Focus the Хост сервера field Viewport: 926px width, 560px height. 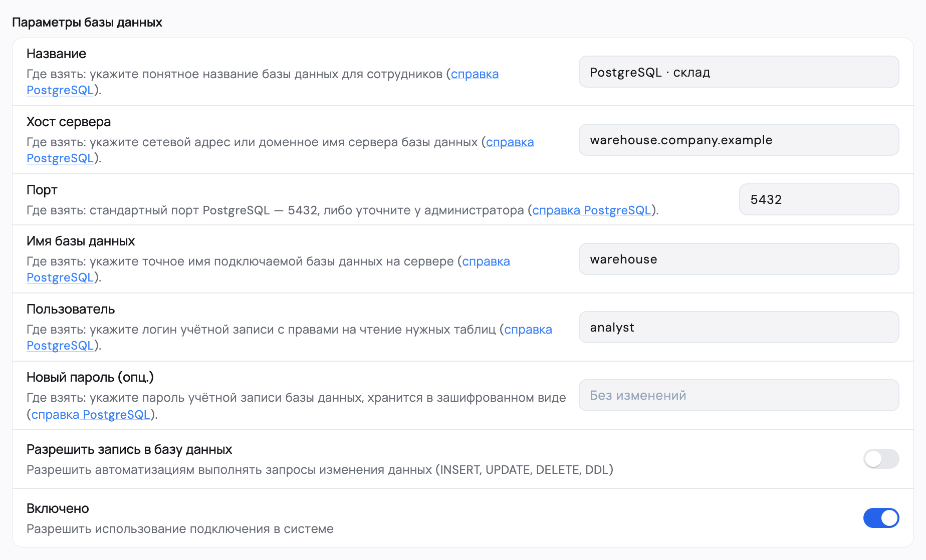coord(739,140)
